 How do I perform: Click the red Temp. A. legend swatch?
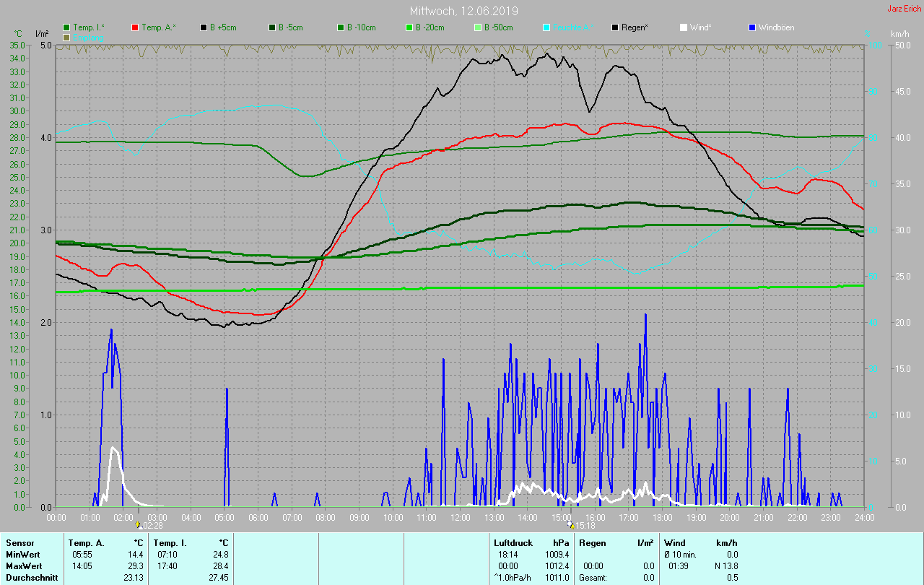(135, 27)
